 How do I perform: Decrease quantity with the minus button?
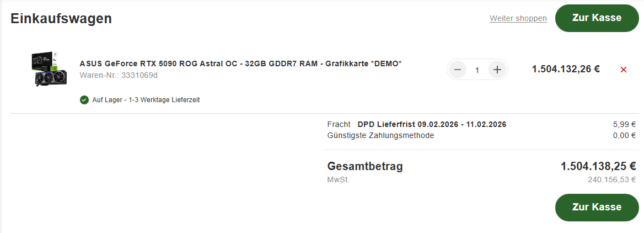coord(457,70)
